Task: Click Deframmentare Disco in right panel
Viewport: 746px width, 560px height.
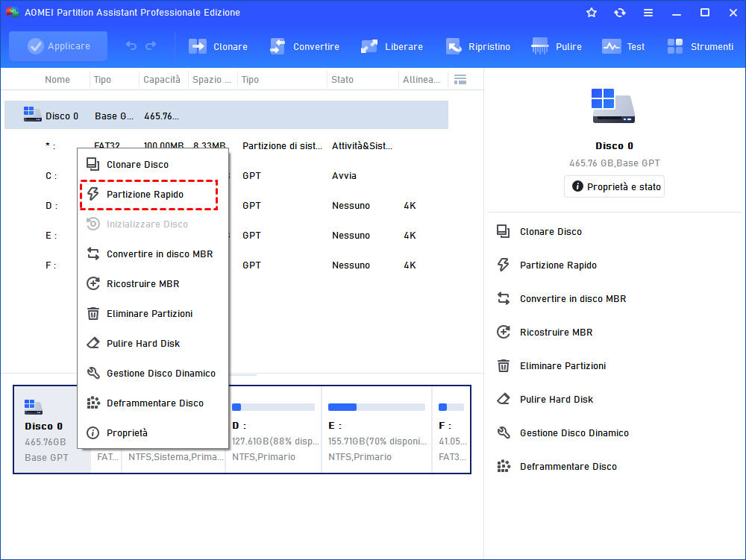Action: pos(568,466)
